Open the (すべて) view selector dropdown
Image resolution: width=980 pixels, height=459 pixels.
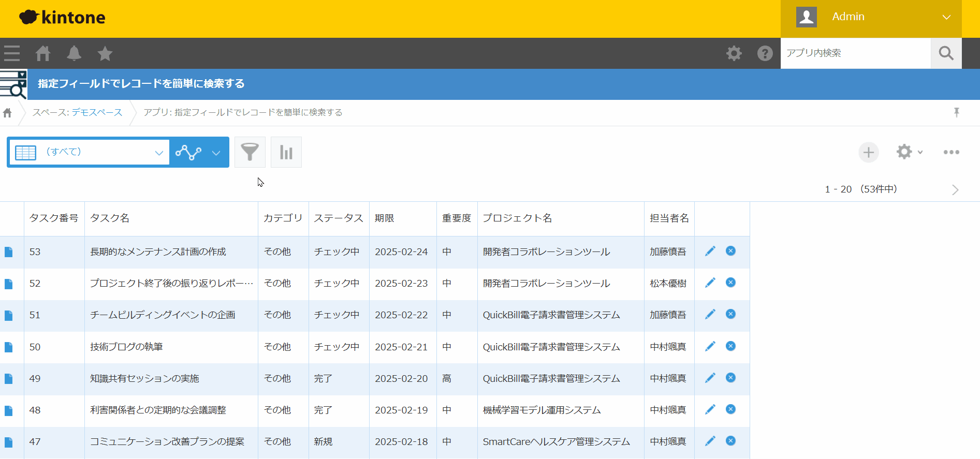point(90,152)
